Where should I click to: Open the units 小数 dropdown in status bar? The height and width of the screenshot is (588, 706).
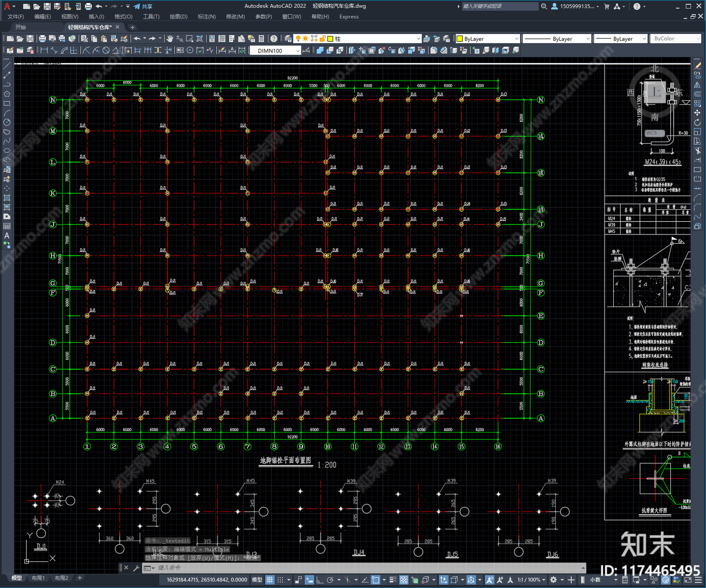coord(599,580)
